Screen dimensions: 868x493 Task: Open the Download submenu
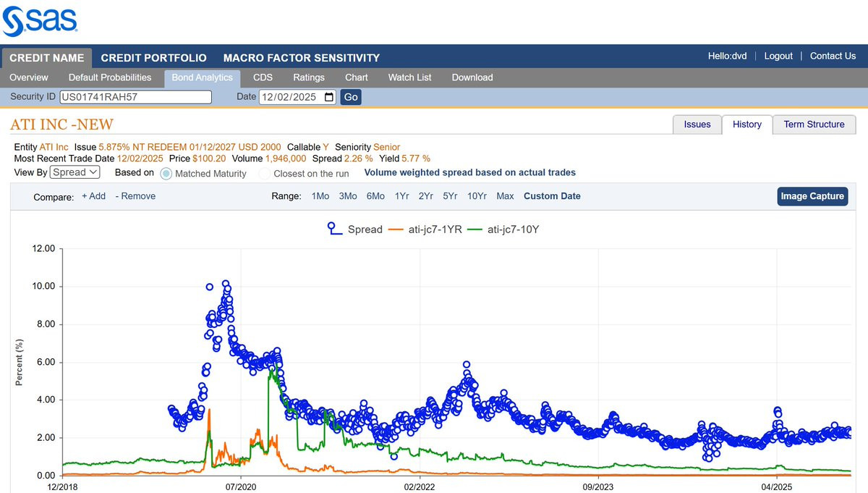pos(472,77)
